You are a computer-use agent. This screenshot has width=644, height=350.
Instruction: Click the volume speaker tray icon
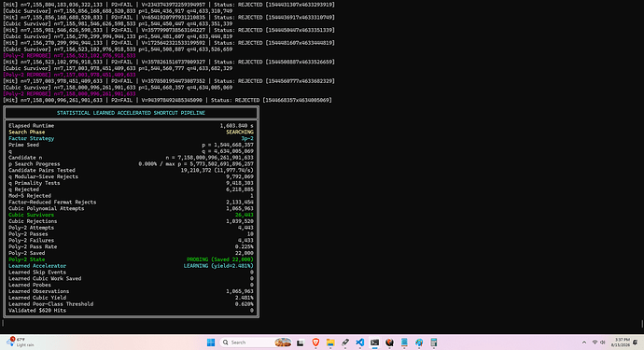603,343
